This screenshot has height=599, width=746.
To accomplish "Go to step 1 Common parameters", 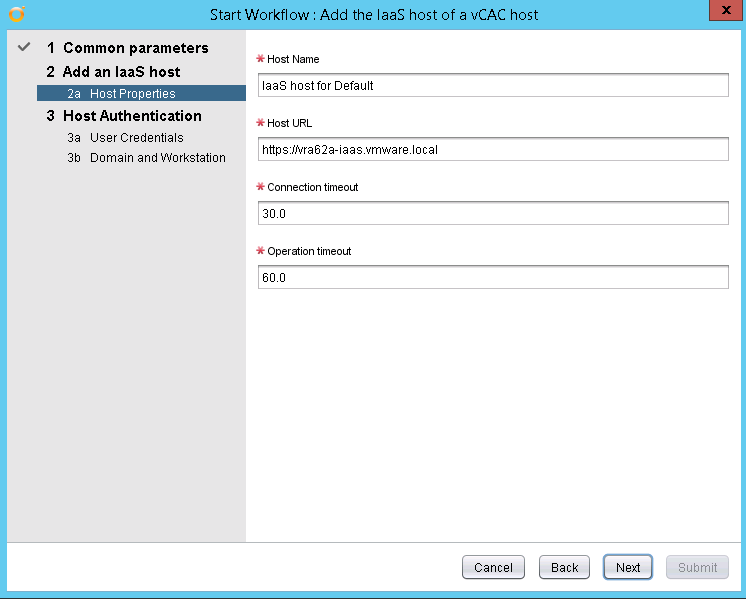I will pyautogui.click(x=135, y=48).
